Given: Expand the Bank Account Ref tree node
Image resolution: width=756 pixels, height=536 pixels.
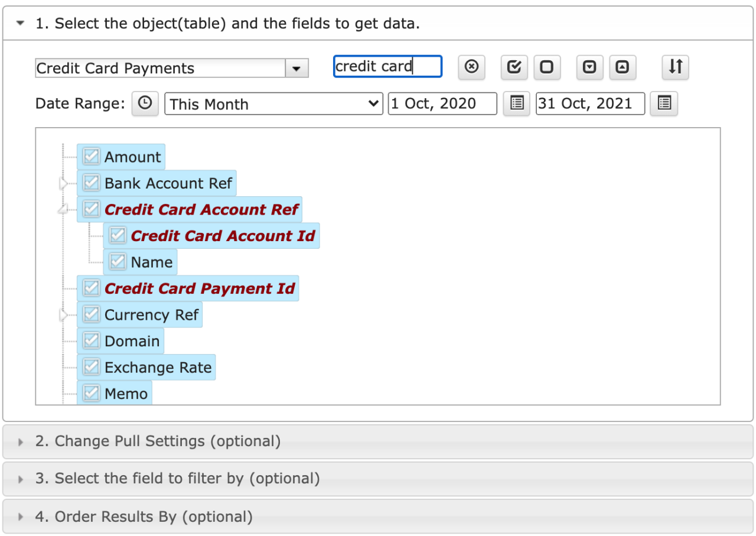Looking at the screenshot, I should point(64,184).
